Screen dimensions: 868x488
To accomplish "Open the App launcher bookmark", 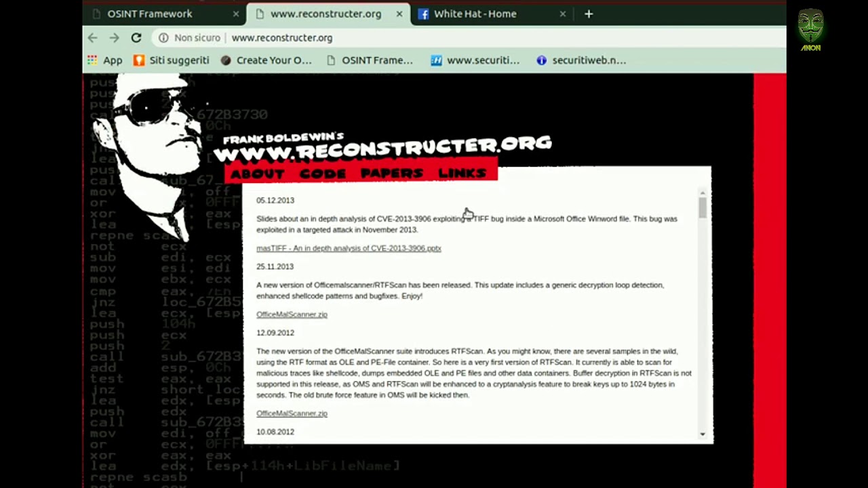I will 104,60.
